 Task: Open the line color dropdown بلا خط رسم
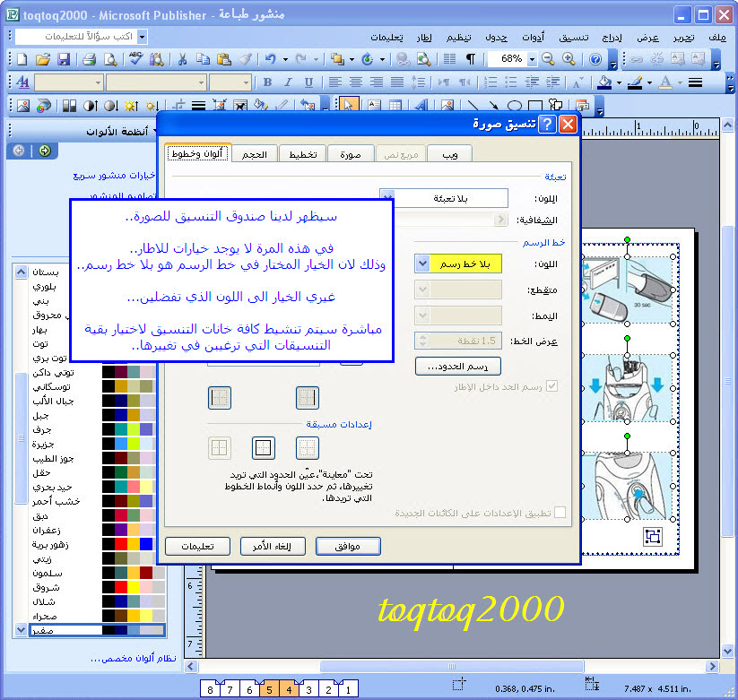(422, 264)
